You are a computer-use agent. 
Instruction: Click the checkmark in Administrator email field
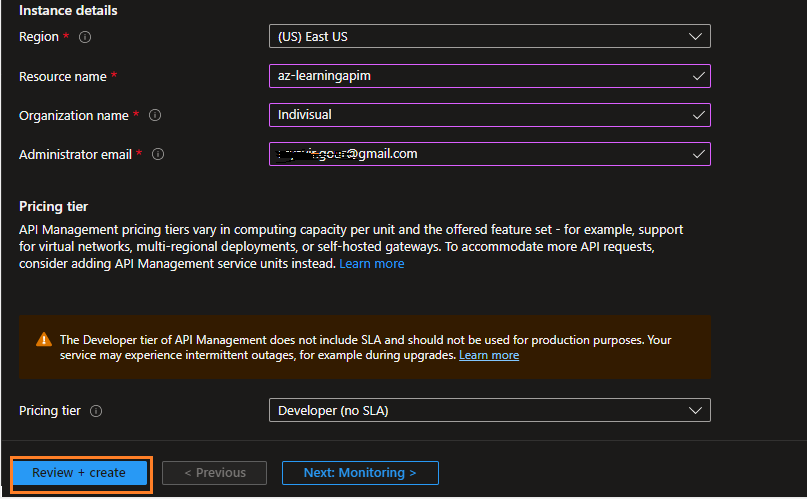[x=698, y=154]
